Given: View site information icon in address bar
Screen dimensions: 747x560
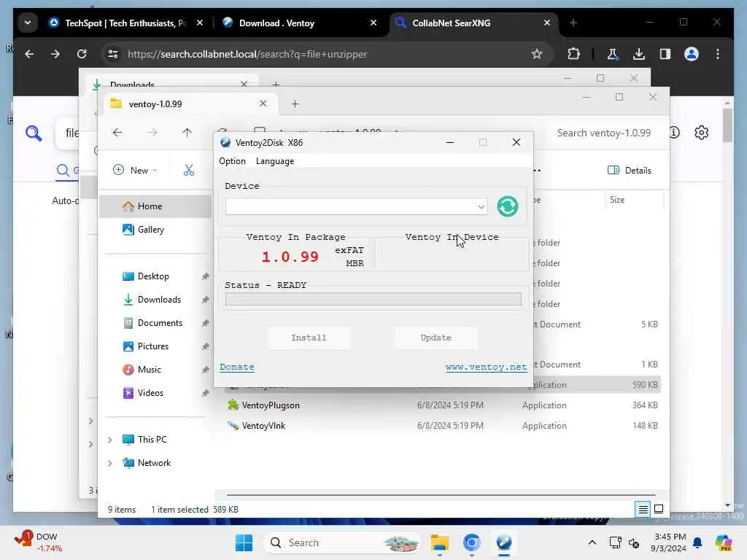Looking at the screenshot, I should coord(113,54).
